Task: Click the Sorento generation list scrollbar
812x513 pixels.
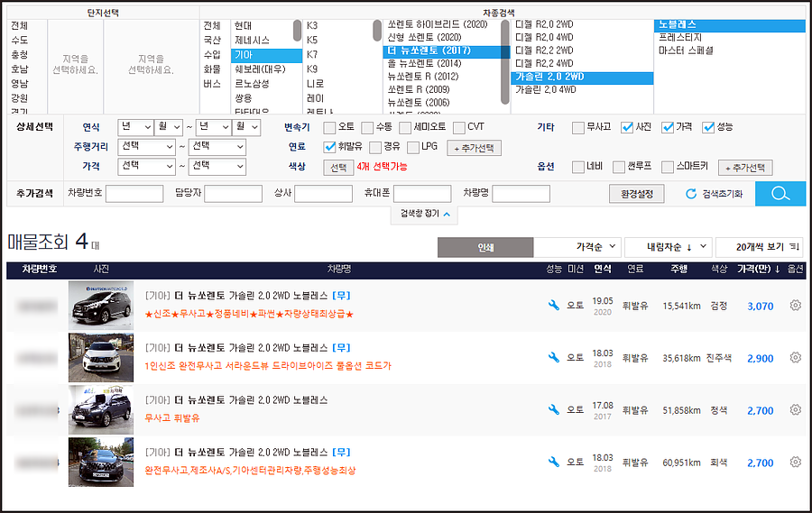Action: [505, 62]
